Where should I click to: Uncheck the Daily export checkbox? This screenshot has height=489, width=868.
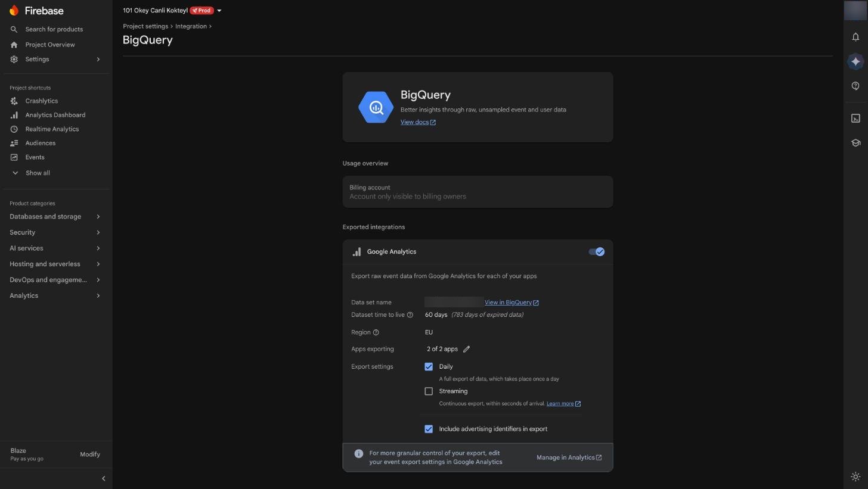point(429,367)
